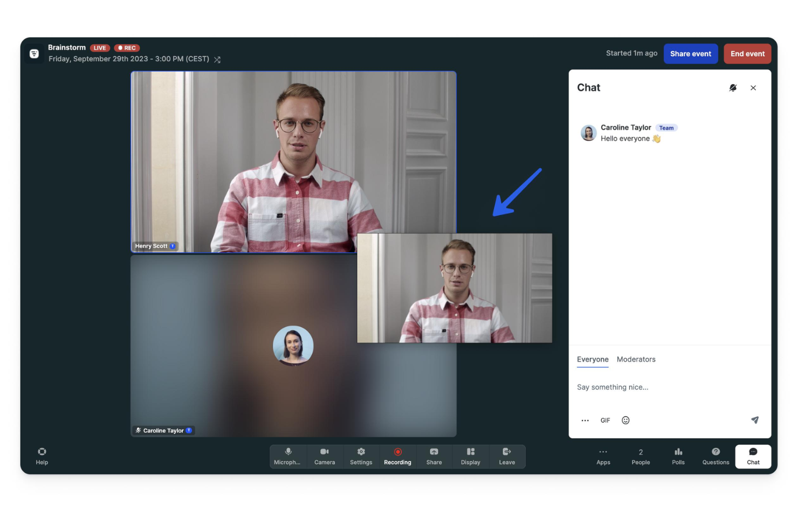Open more chat options via ellipsis

coord(585,420)
